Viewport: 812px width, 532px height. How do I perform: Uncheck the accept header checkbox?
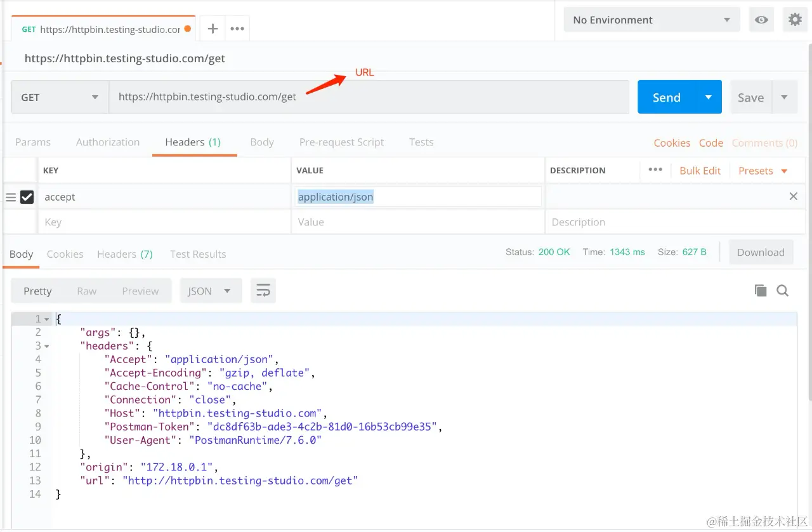coord(27,197)
